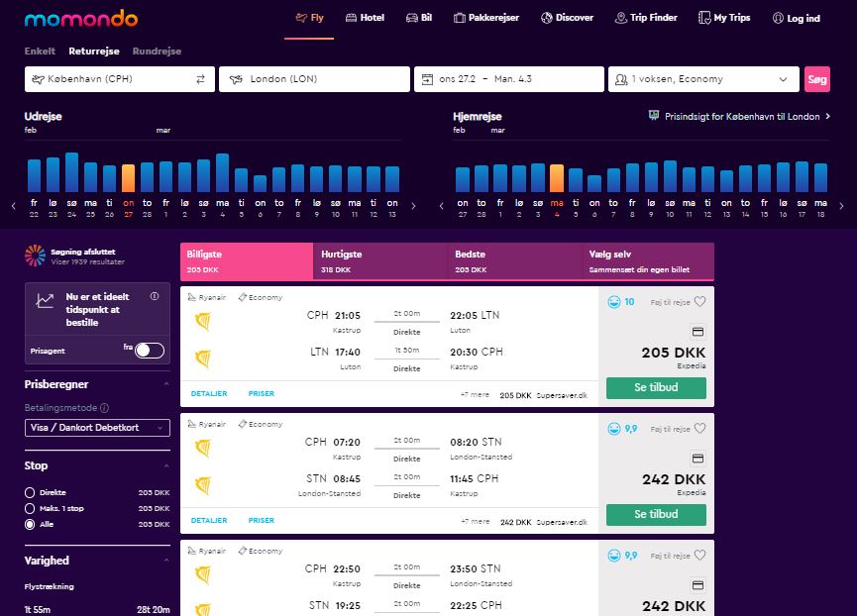Open the 1 voksen, Economy dropdown
The width and height of the screenshot is (857, 616).
tap(703, 79)
